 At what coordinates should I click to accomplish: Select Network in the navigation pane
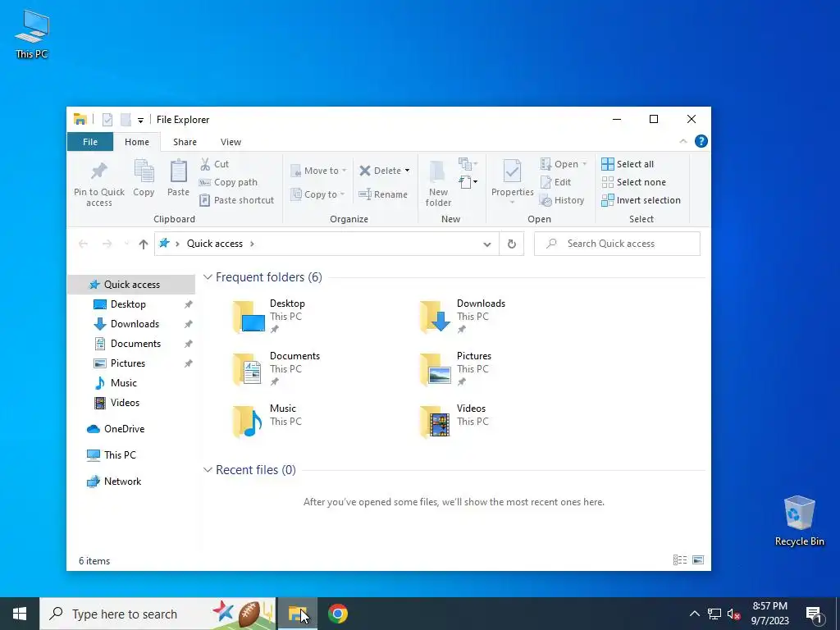point(123,482)
